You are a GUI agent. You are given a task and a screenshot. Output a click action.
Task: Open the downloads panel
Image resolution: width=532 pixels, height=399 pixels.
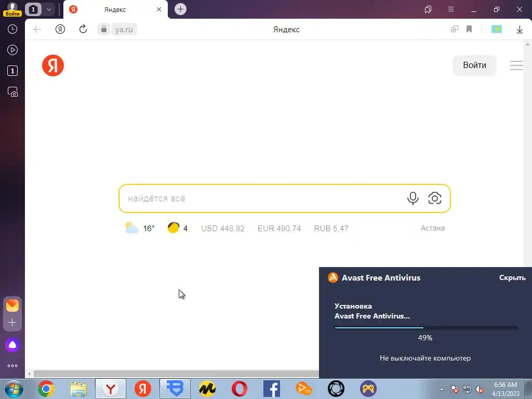tap(520, 30)
